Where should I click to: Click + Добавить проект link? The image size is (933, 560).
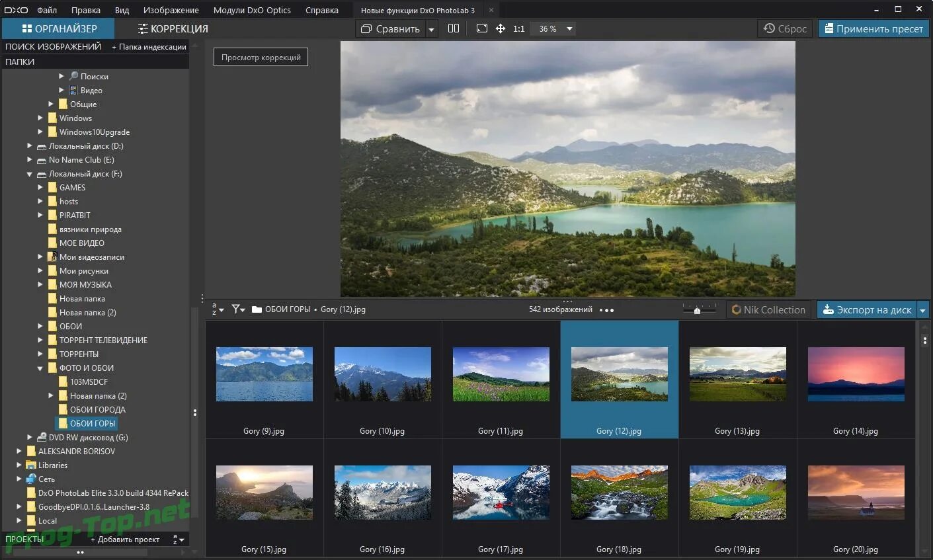coord(125,540)
